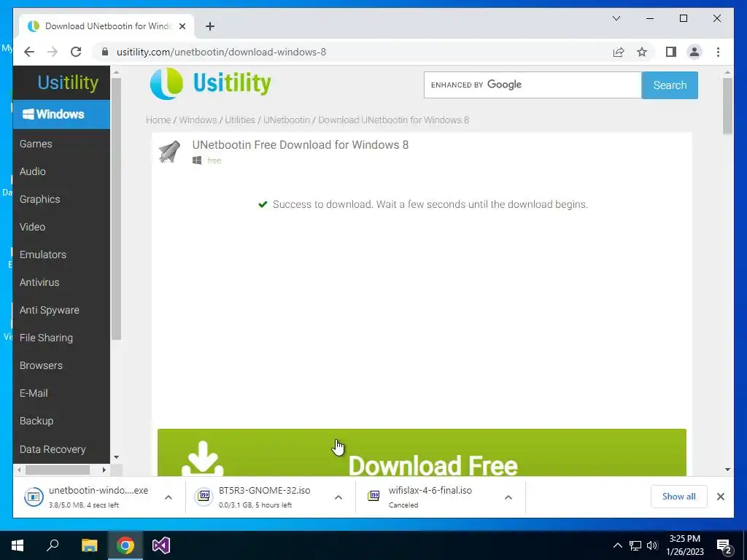Image resolution: width=747 pixels, height=560 pixels.
Task: Click the page scroll down arrow
Action: point(727,470)
